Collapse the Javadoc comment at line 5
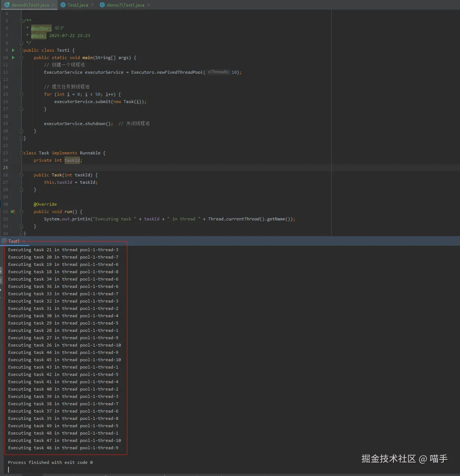Image resolution: width=460 pixels, height=476 pixels. coord(21,21)
